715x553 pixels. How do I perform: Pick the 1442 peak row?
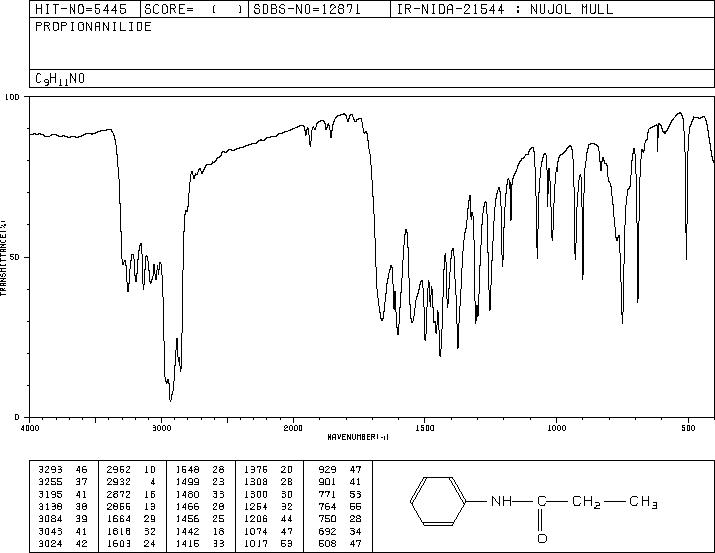coord(200,532)
